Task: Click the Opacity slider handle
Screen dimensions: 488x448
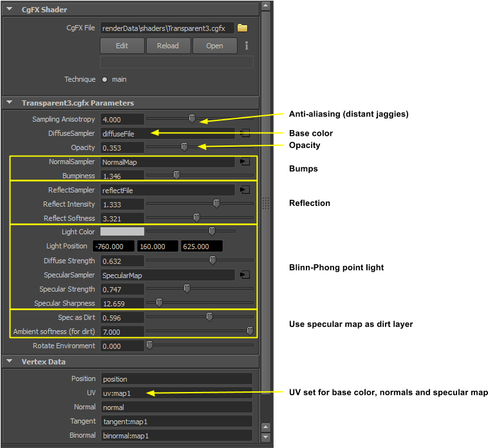Action: tap(184, 147)
